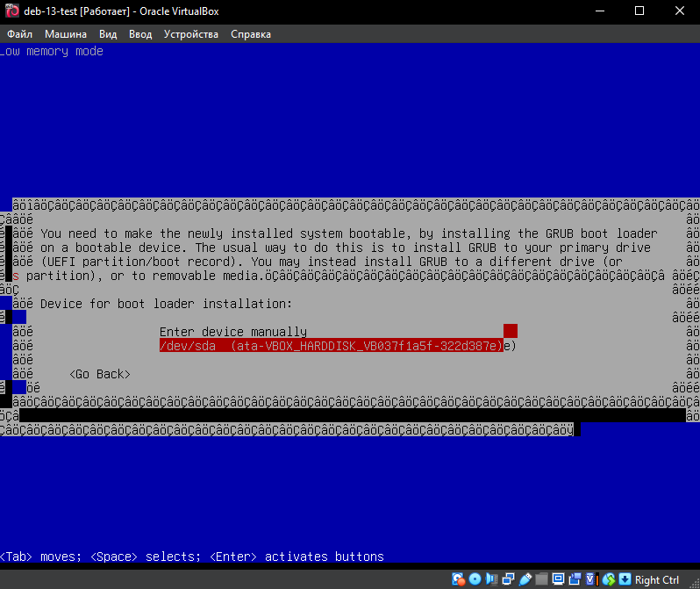Viewport: 700px width, 589px height.
Task: Open the Файл menu
Action: [x=19, y=34]
